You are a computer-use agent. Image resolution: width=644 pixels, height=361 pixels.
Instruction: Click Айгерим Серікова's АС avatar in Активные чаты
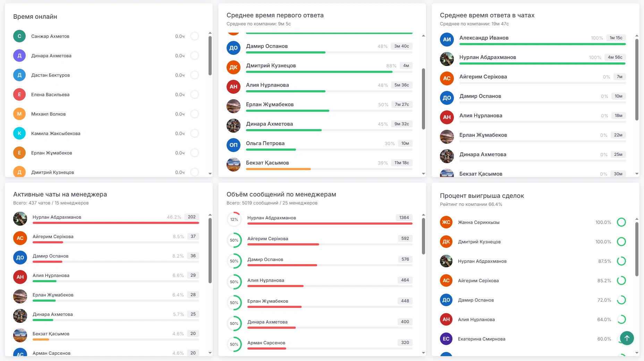(20, 238)
